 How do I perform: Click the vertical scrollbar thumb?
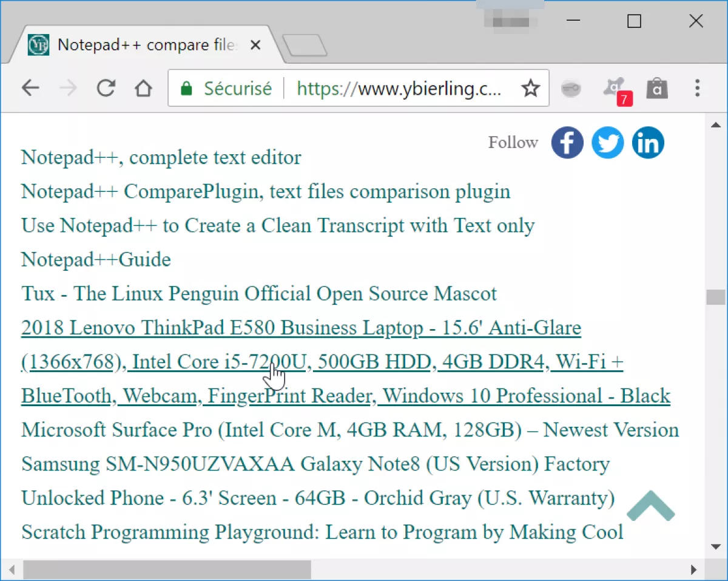(716, 297)
